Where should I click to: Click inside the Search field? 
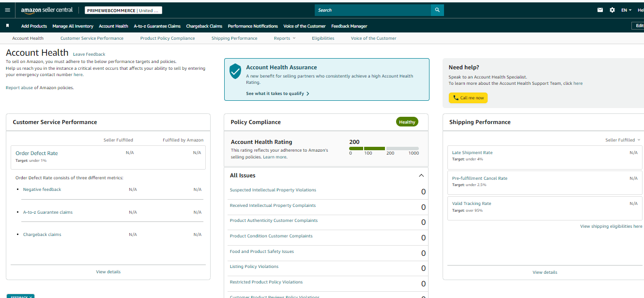(x=373, y=10)
